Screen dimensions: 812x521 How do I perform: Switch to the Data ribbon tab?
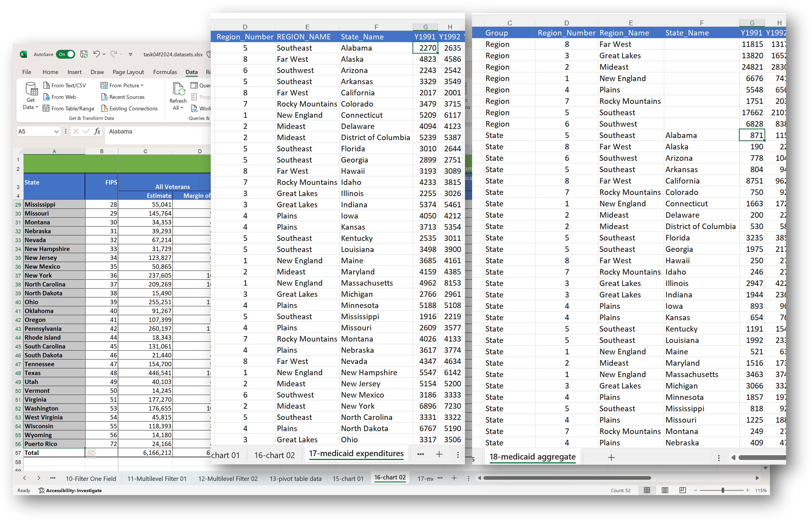(x=191, y=72)
